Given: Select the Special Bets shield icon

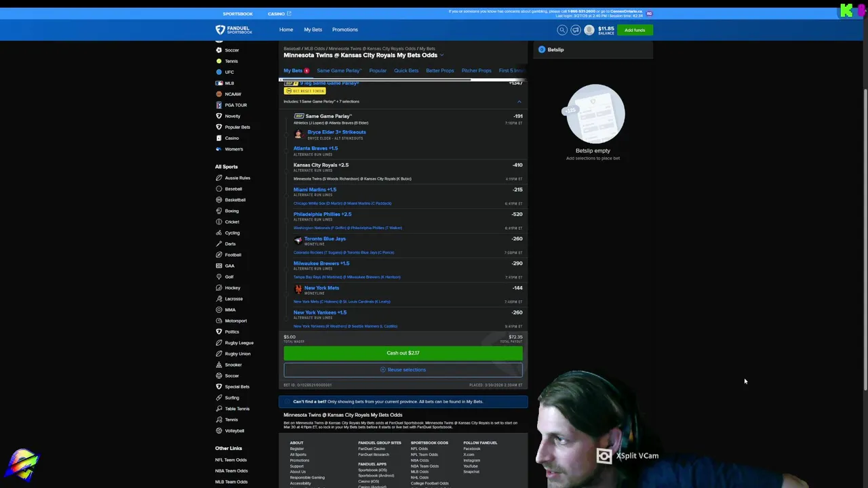Looking at the screenshot, I should [x=218, y=386].
